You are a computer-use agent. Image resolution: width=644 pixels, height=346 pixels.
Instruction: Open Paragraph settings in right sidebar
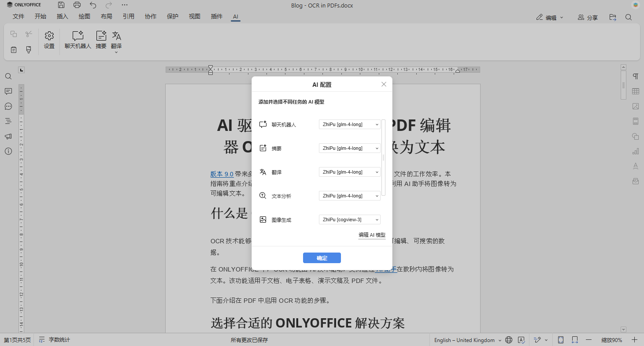[636, 76]
